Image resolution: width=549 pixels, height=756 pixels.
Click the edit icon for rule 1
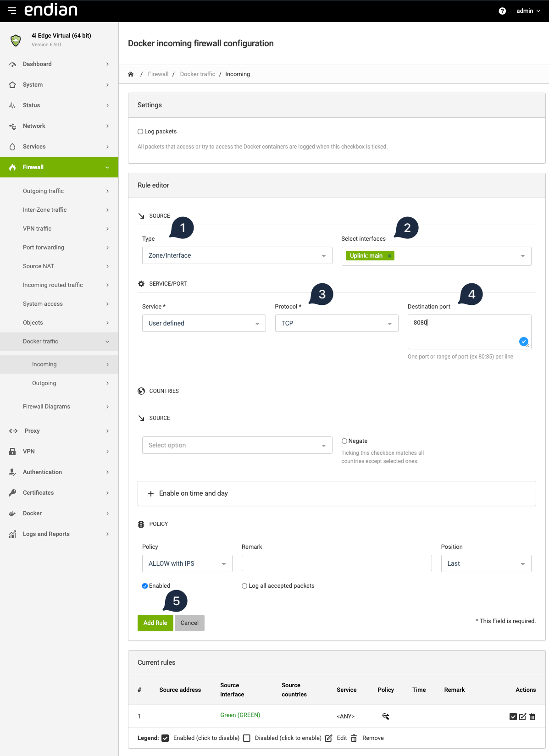[x=522, y=717]
